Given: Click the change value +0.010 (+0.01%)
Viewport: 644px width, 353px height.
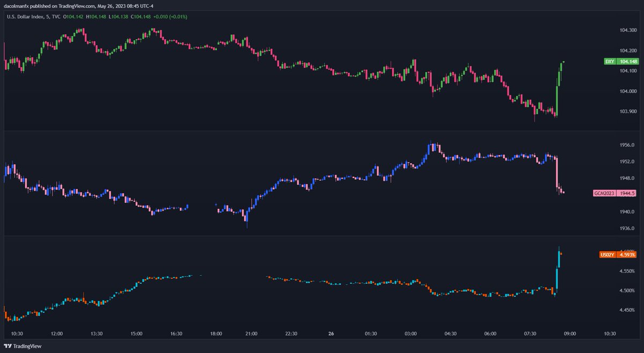Looking at the screenshot, I should click(170, 17).
